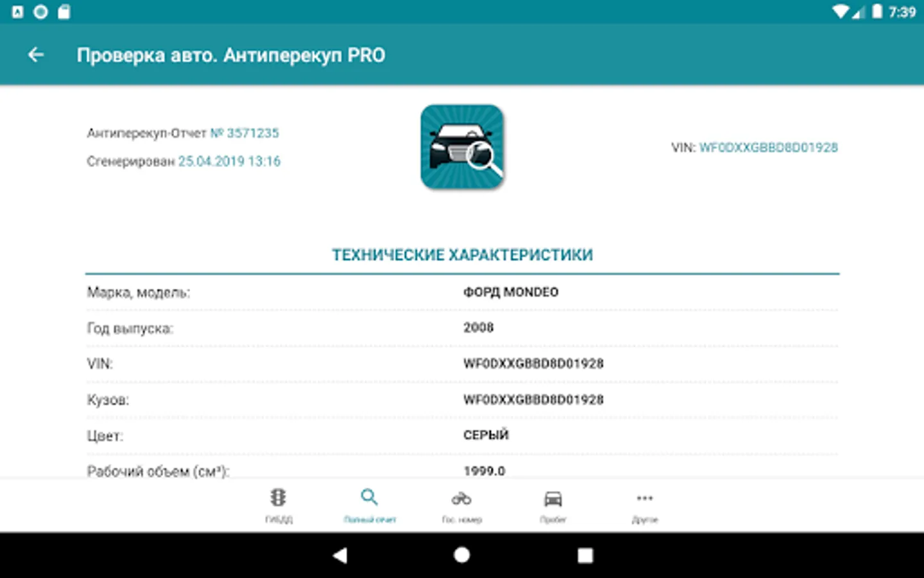Viewport: 924px width, 578px height.
Task: Open the Другое three-dots tab
Action: coord(645,505)
